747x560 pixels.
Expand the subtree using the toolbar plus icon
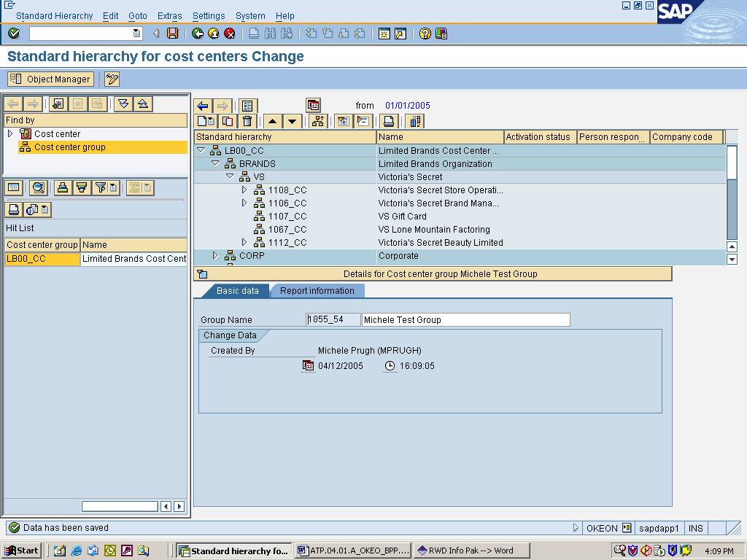click(x=343, y=122)
